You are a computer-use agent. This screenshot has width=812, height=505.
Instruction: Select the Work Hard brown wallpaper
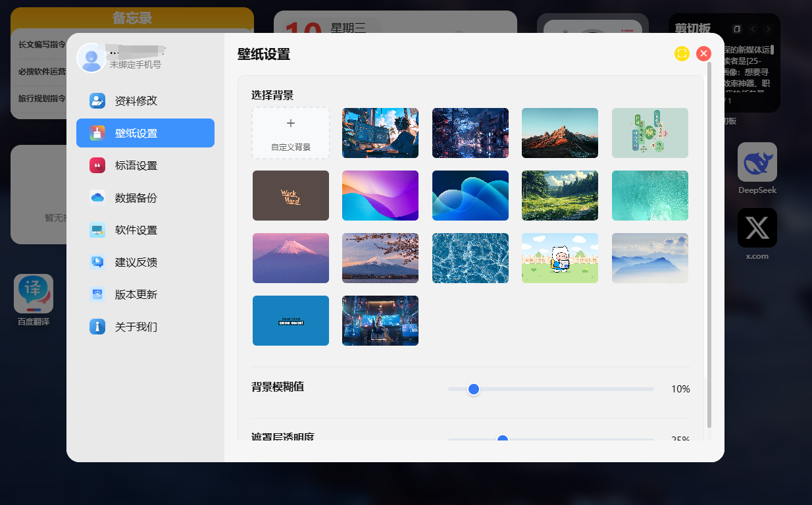(290, 196)
